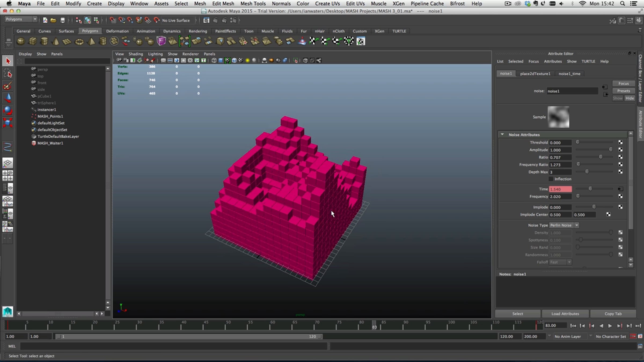644x362 pixels.
Task: Click the new scene icon
Action: pos(45,20)
